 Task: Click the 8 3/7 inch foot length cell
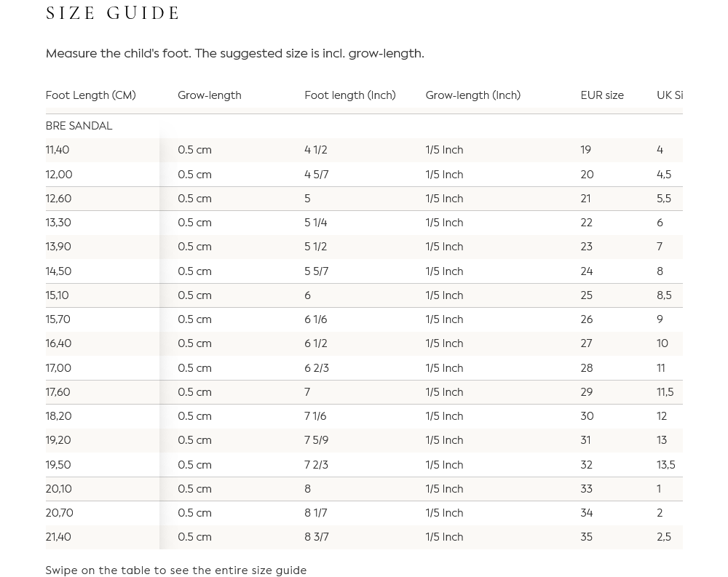(316, 537)
